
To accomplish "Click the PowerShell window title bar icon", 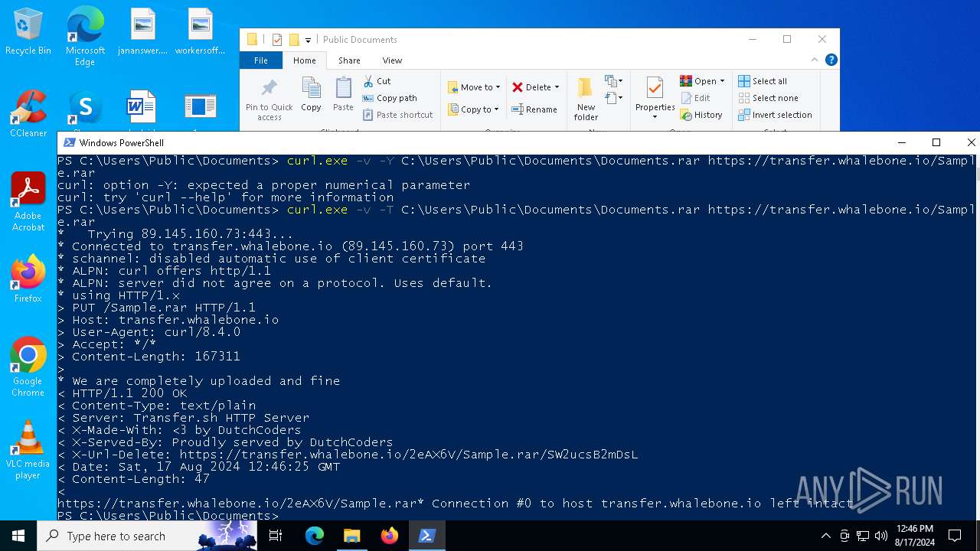I will [x=69, y=142].
